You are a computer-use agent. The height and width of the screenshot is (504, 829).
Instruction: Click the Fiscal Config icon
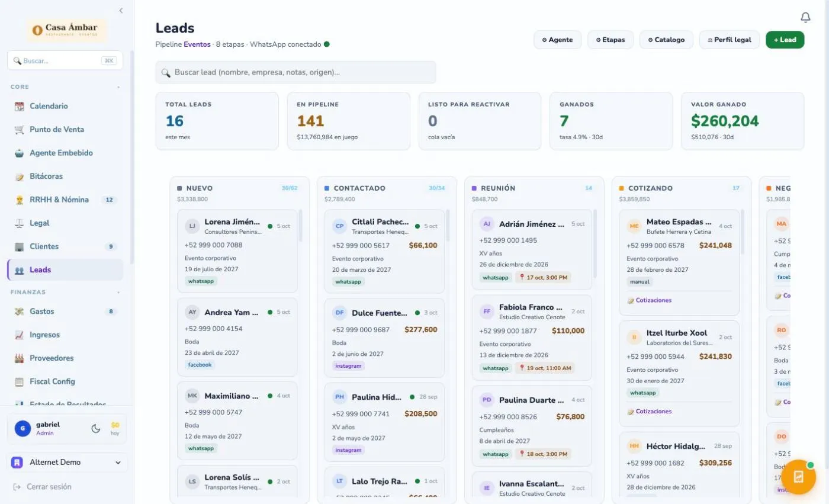[19, 382]
